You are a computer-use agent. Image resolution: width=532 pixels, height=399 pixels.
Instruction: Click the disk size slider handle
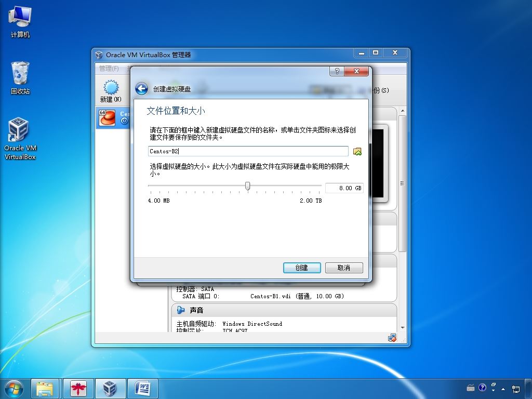[248, 186]
